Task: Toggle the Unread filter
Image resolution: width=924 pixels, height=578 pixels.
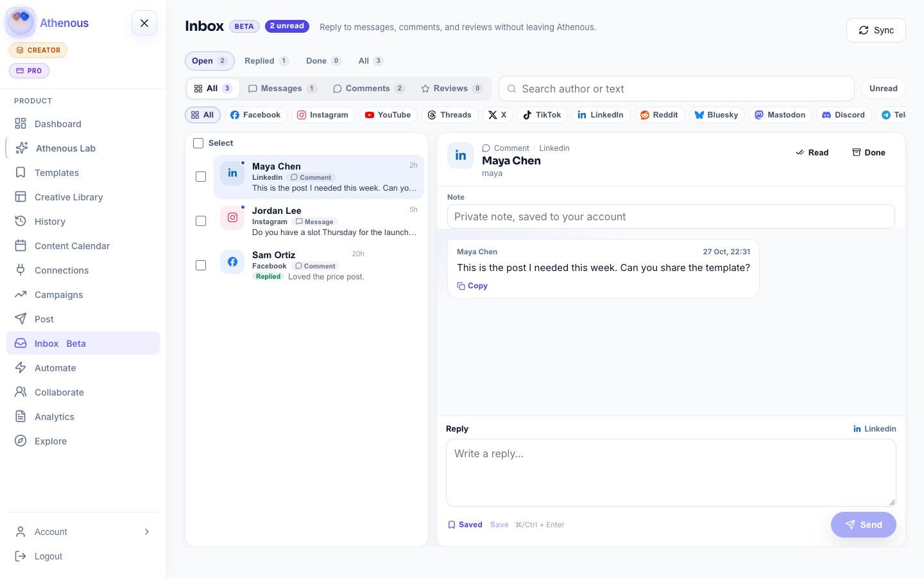Action: click(883, 89)
